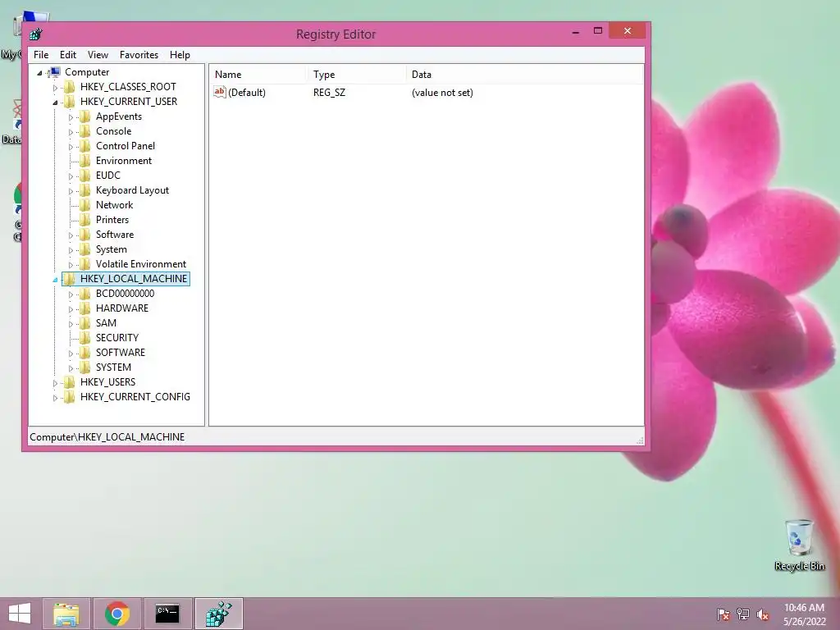Select the System key under HKEY_CURRENT_USER
The image size is (840, 630).
point(112,249)
